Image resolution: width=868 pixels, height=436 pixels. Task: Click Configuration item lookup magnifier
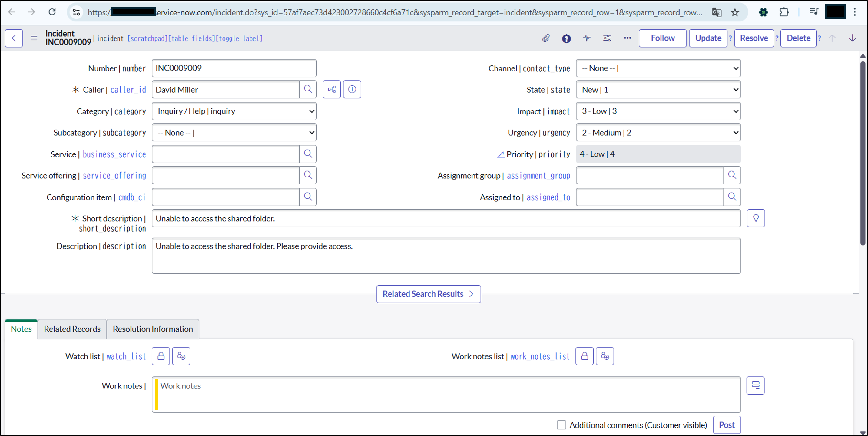[x=308, y=197]
